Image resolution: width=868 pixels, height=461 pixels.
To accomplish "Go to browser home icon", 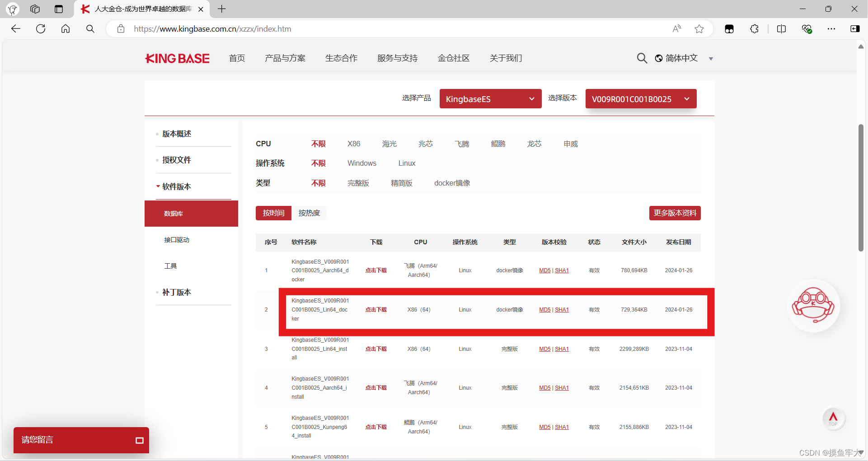I will tap(66, 29).
